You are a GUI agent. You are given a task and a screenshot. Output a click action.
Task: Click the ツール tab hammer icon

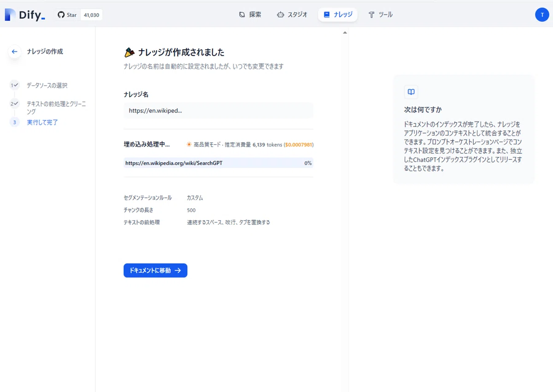click(x=371, y=15)
